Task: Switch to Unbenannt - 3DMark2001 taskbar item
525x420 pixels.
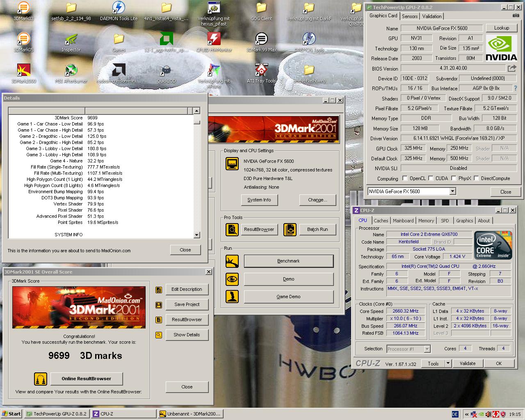Action: (x=191, y=414)
